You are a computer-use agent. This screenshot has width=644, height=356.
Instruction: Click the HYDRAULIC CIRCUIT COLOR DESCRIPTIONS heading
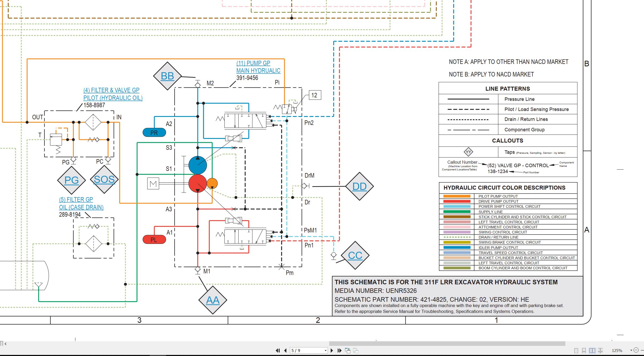504,188
